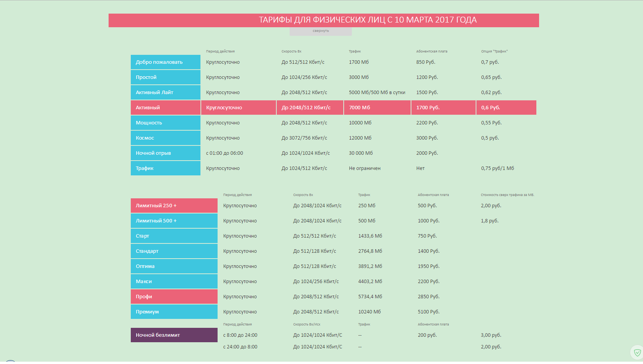Click '4403,2 Мб' traffic value
Viewport: 643px width, 364px height.
pos(370,281)
